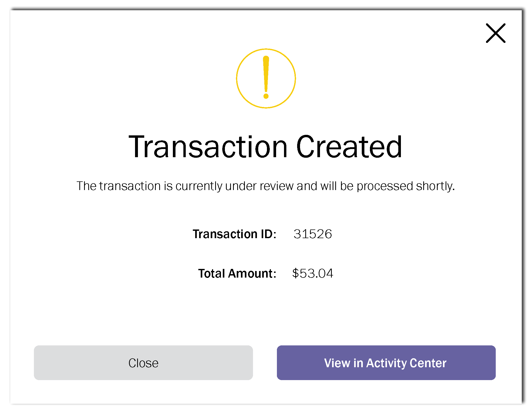The height and width of the screenshot is (414, 532).
Task: Select the gray Close action
Action: 143,363
